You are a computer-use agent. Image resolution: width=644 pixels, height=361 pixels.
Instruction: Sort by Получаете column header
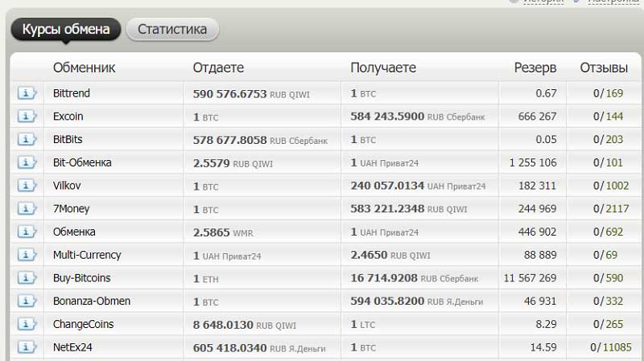383,68
